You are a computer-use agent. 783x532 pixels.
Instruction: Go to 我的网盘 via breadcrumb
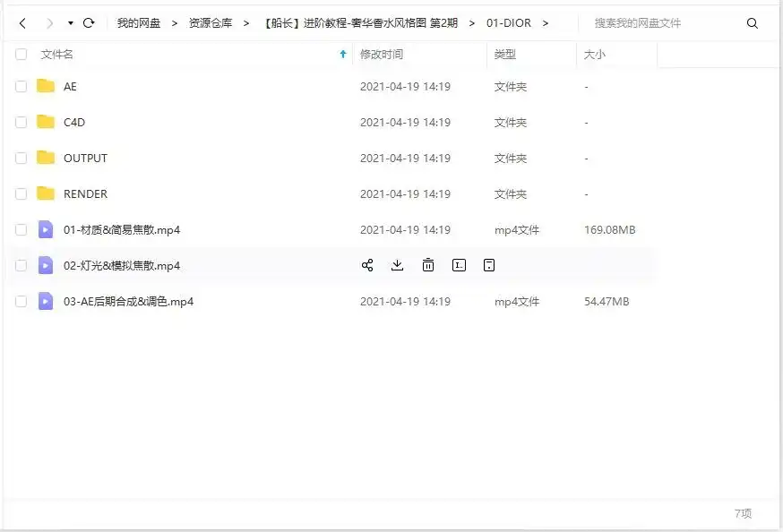140,23
